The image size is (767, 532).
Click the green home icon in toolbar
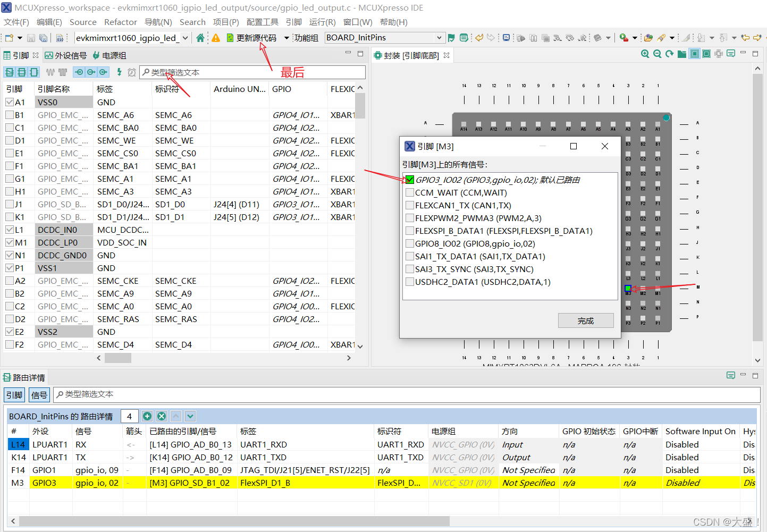(200, 38)
